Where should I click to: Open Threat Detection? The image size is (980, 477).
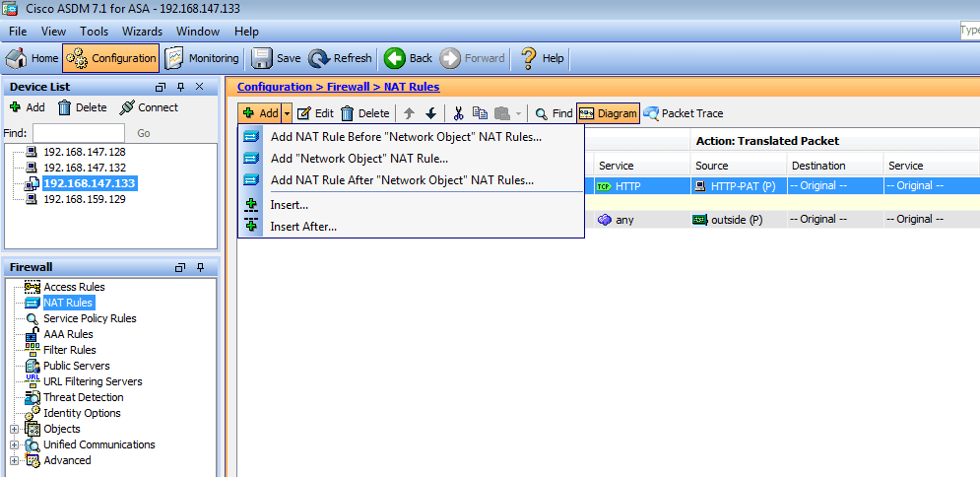click(x=83, y=397)
